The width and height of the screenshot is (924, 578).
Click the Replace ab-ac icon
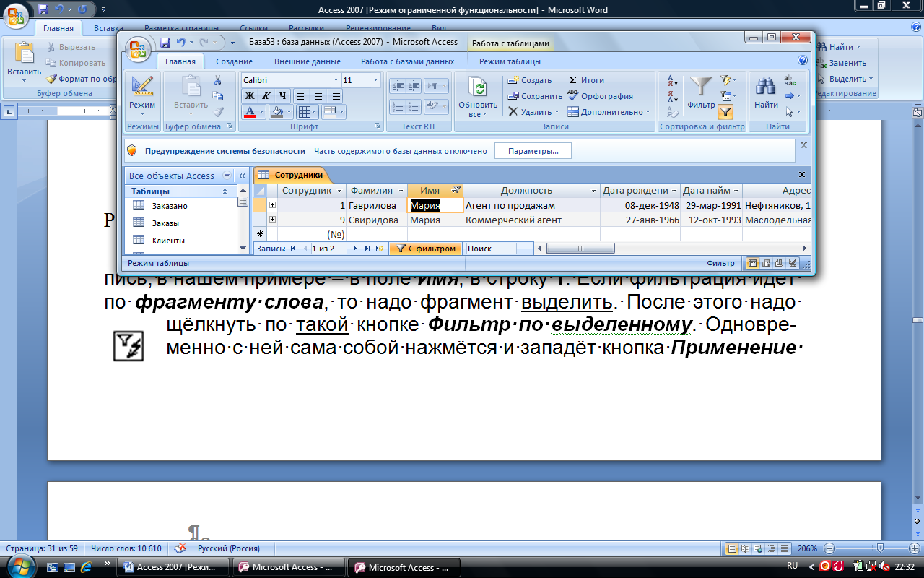(790, 80)
